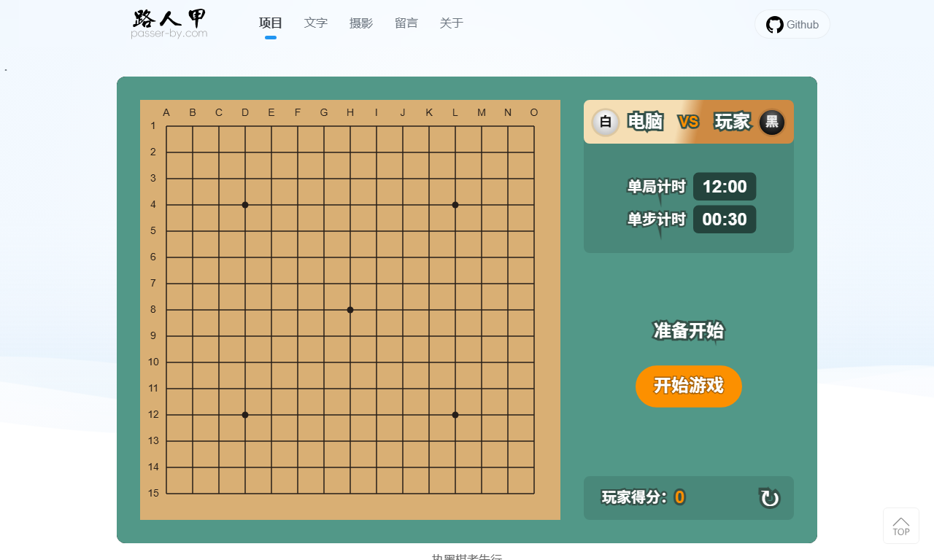Place a stone on star point L4
Screen dimensions: 934x560
pyautogui.click(x=455, y=205)
